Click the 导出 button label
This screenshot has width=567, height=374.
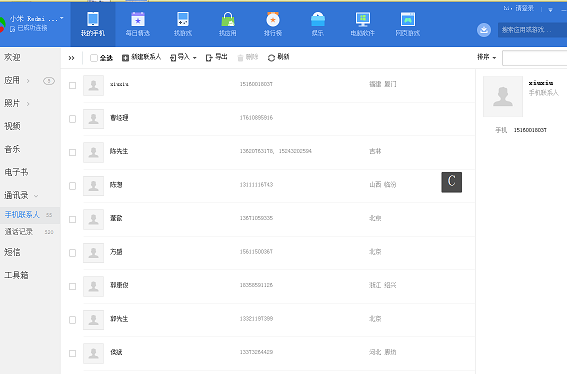point(221,57)
